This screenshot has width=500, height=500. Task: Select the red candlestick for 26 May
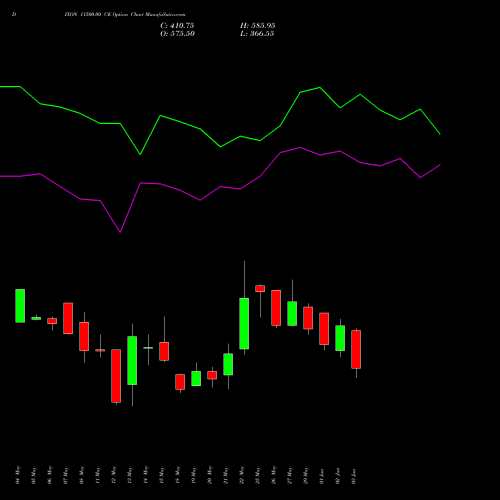pos(276,308)
